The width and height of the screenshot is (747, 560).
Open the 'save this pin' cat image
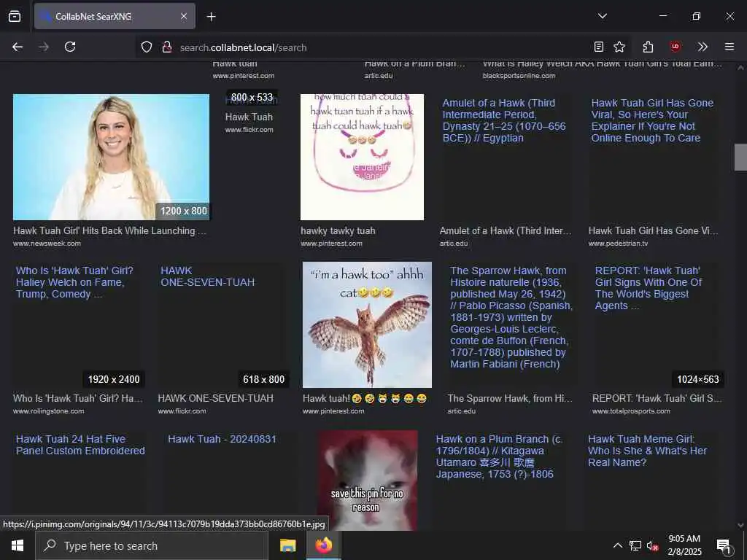[368, 480]
